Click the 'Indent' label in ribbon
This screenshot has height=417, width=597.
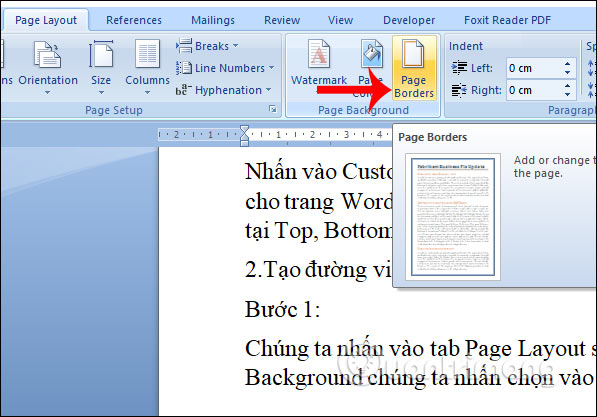(x=466, y=46)
